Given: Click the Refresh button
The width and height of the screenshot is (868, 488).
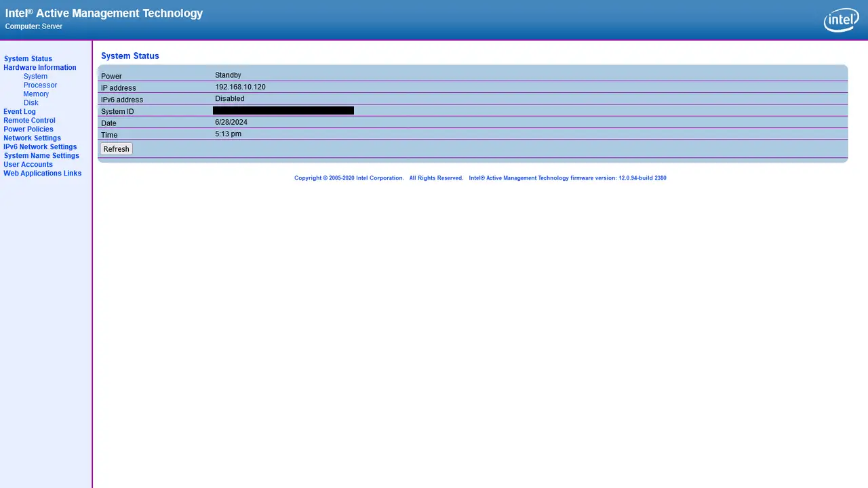Looking at the screenshot, I should click(x=116, y=149).
